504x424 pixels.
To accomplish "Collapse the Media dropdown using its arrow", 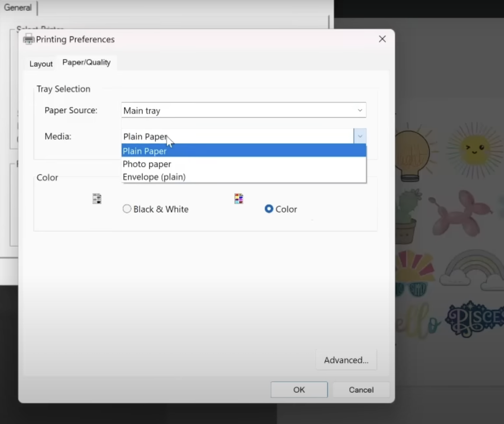I will pyautogui.click(x=360, y=136).
